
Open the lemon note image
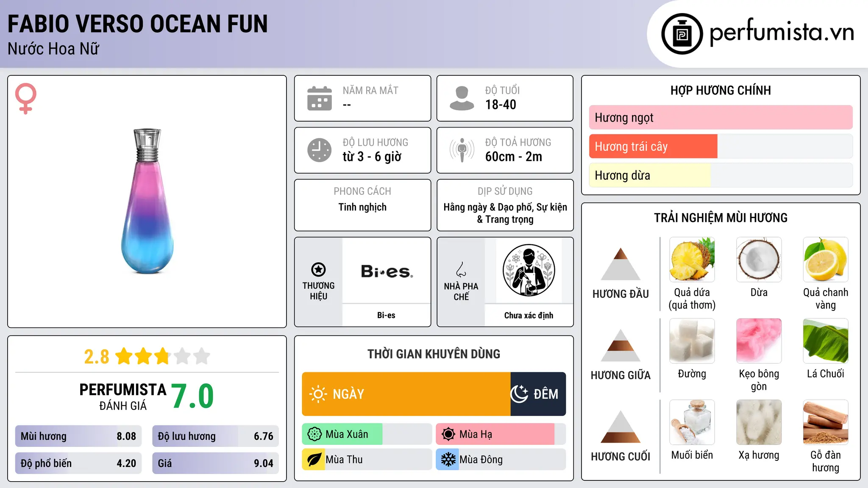(826, 260)
